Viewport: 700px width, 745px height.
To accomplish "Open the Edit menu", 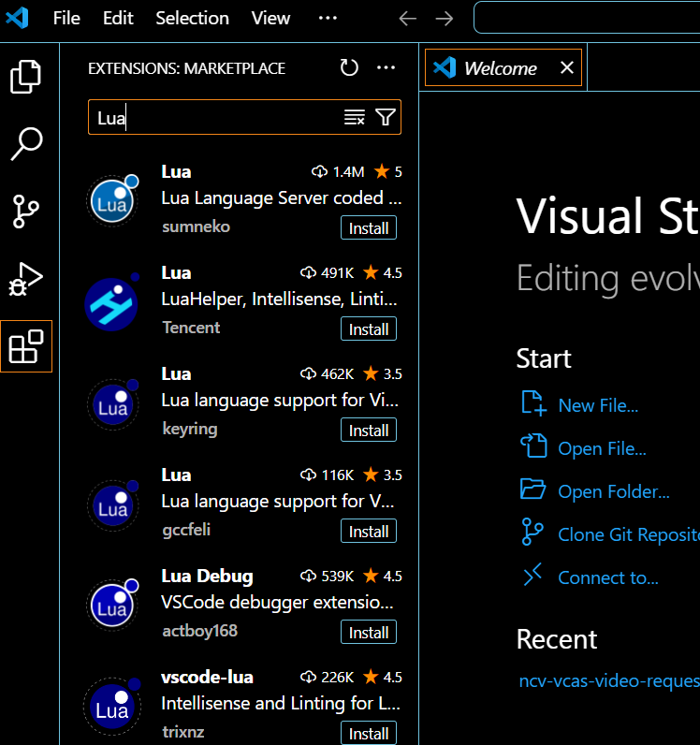I will (118, 18).
